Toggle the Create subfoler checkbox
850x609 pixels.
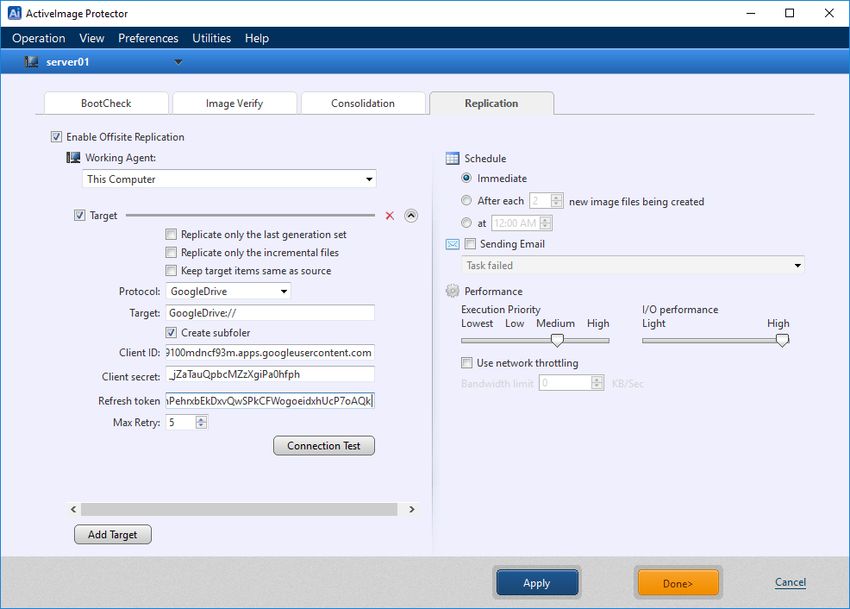coord(171,332)
